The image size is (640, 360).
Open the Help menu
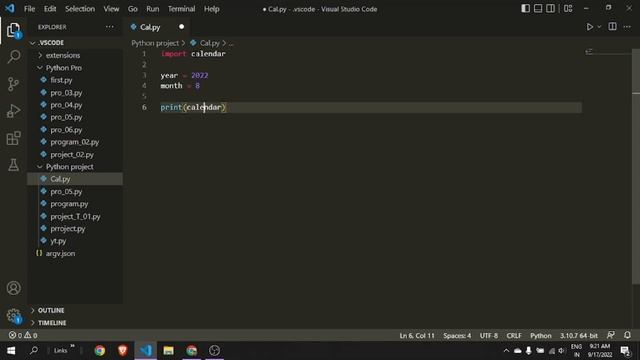click(211, 9)
